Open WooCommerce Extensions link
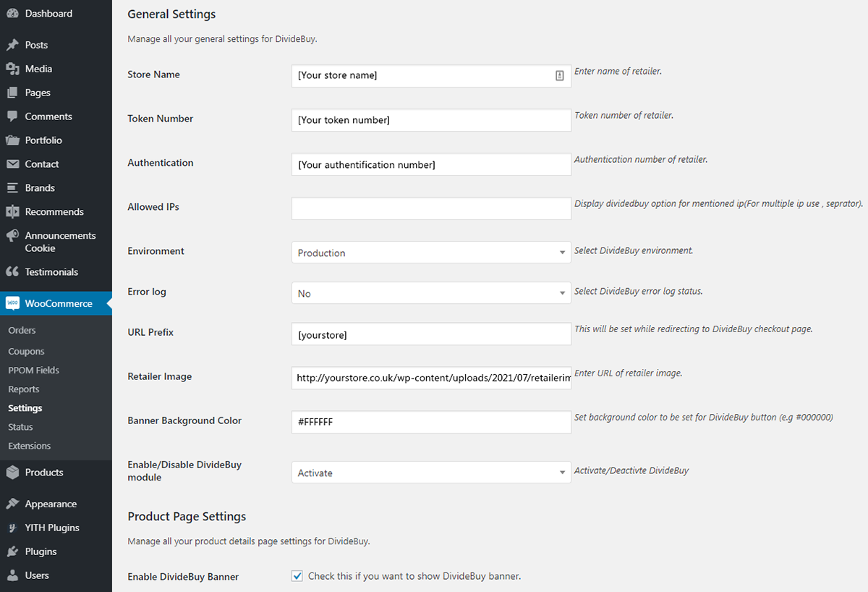Viewport: 868px width, 592px height. click(30, 446)
